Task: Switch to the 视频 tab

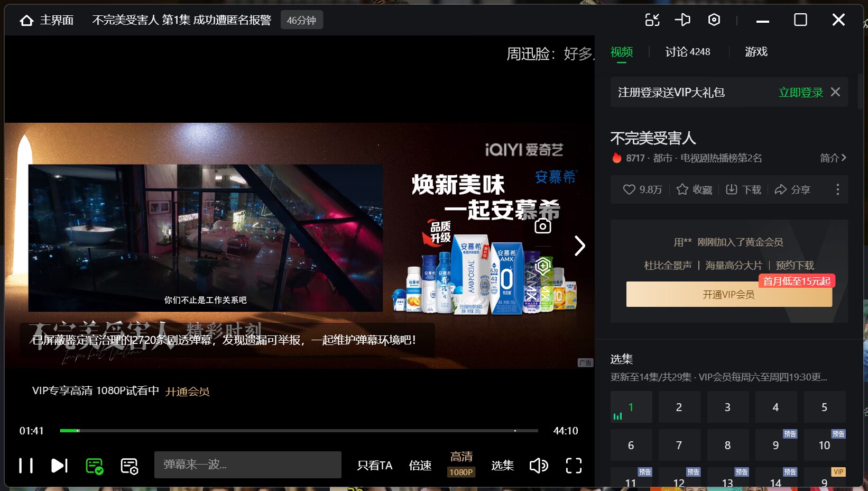Action: coord(622,52)
